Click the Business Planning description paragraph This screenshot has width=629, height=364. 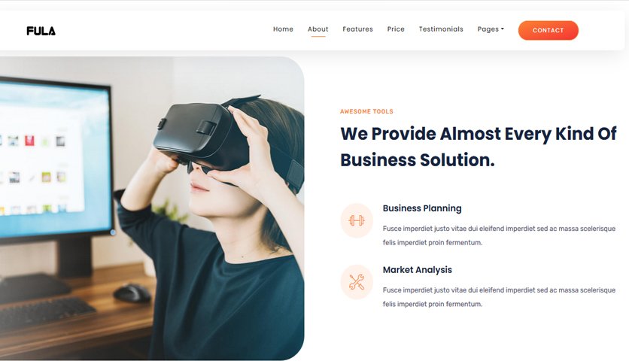(x=499, y=235)
